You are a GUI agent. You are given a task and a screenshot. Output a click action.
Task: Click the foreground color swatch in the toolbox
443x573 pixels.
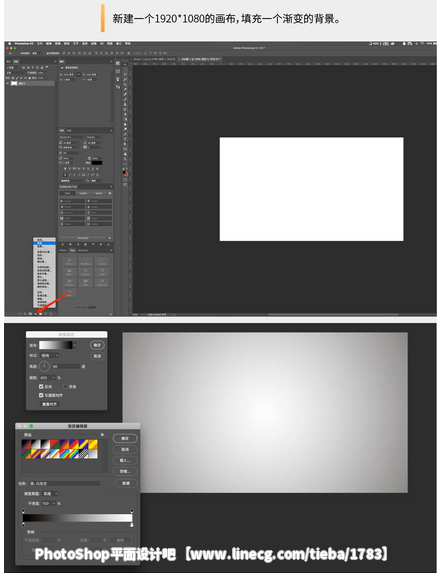point(124,172)
